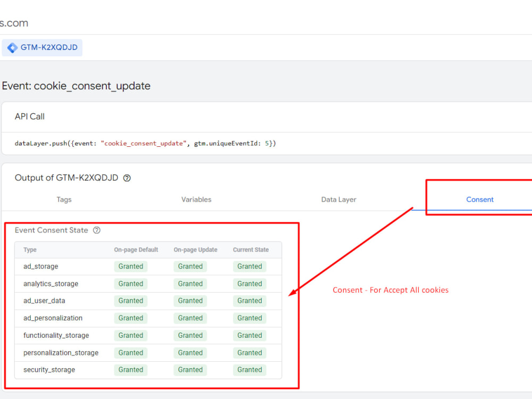Screen dimensions: 532x399
Task: Select the GTM-K2XQDJD container badge
Action: click(x=42, y=47)
